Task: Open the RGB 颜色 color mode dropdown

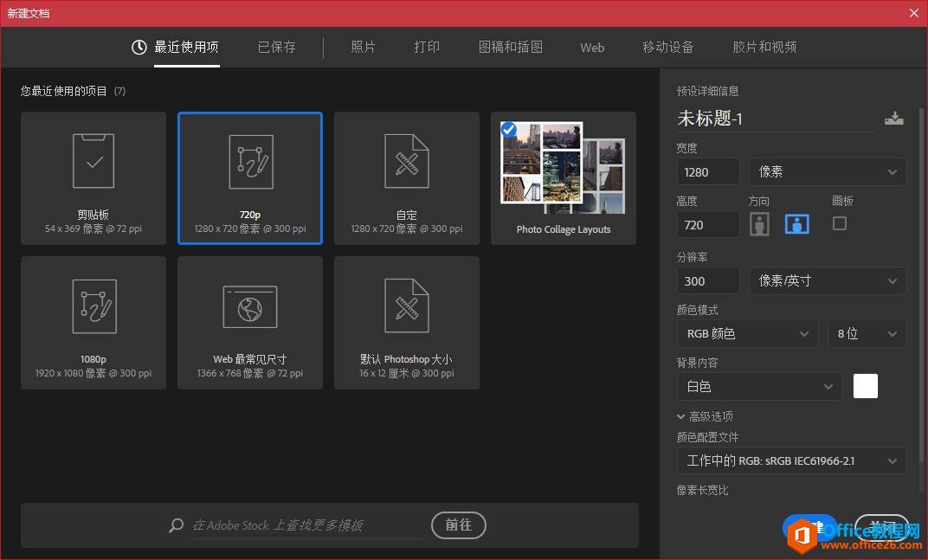Action: (746, 333)
